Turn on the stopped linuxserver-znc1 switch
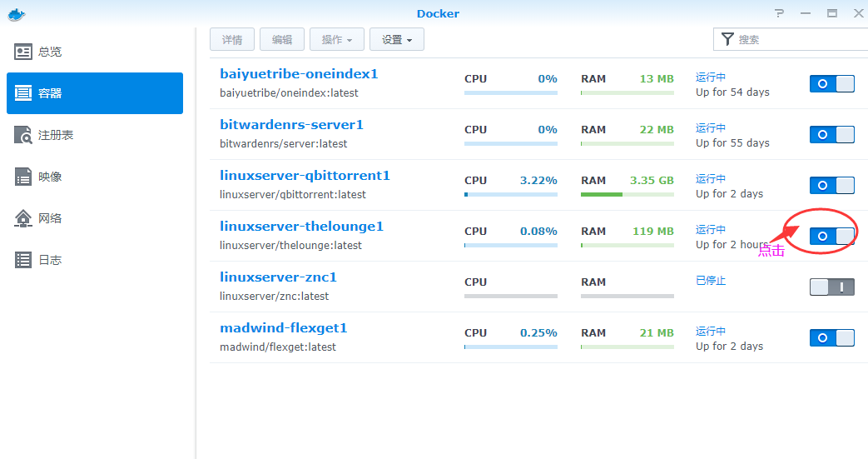Screen dimensions: 868x459 click(832, 287)
